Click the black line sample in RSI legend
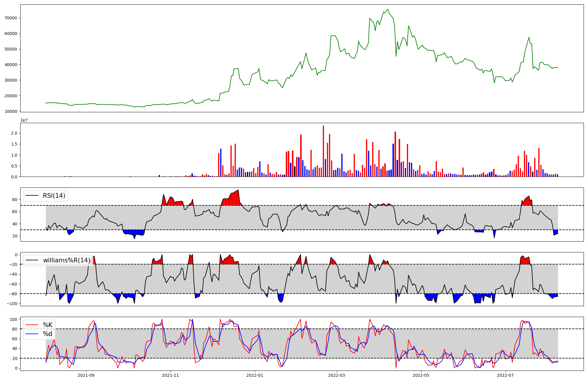Image resolution: width=588 pixels, height=382 pixels. pyautogui.click(x=32, y=196)
